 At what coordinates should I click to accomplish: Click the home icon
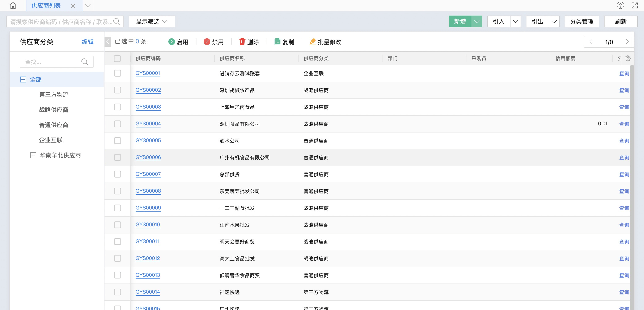[x=13, y=5]
